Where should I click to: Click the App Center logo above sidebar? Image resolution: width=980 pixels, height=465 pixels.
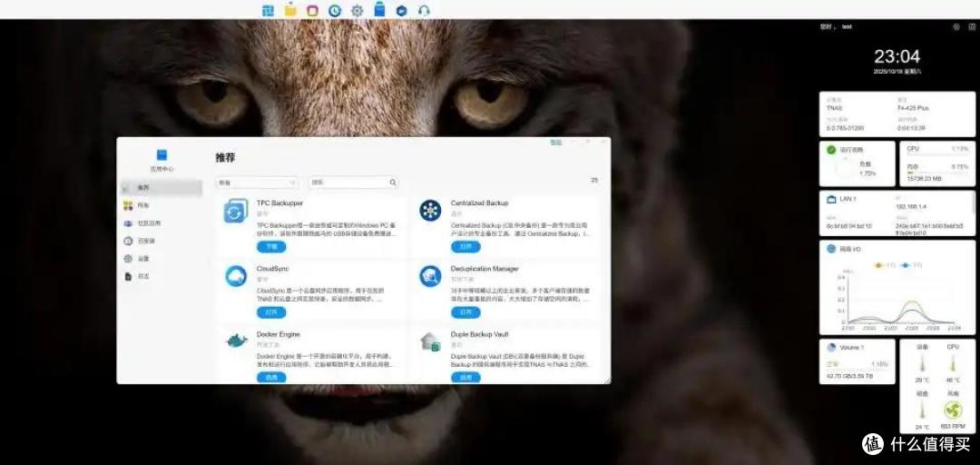pos(162,154)
